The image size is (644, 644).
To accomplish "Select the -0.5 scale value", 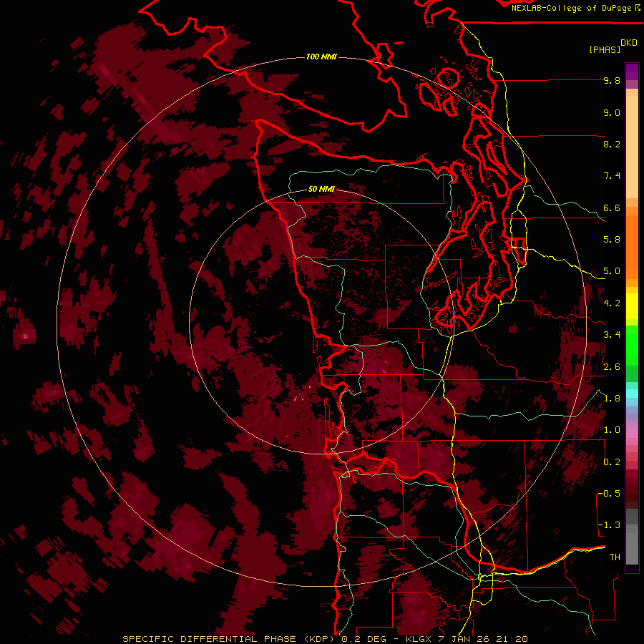I will coord(609,494).
